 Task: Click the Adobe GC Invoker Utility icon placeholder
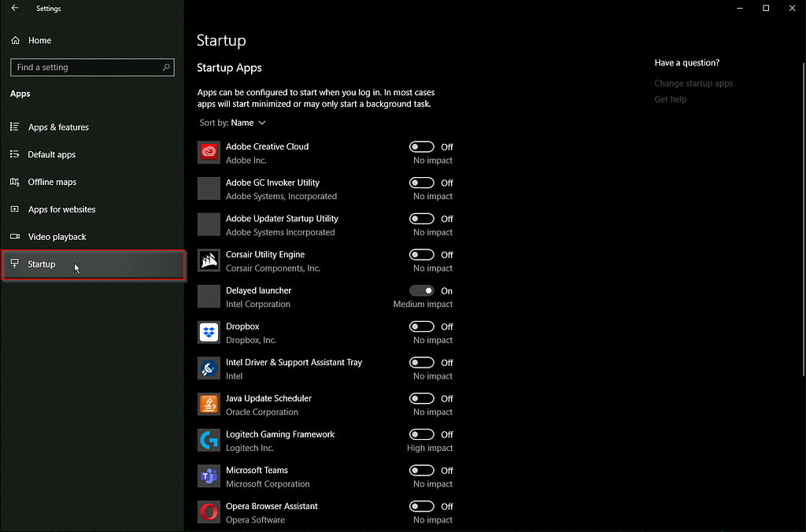click(209, 188)
